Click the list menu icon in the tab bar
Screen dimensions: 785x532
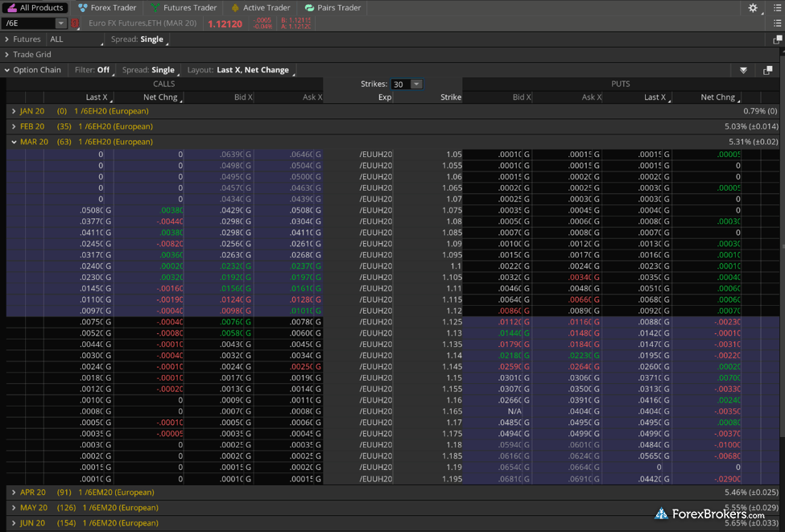point(777,8)
